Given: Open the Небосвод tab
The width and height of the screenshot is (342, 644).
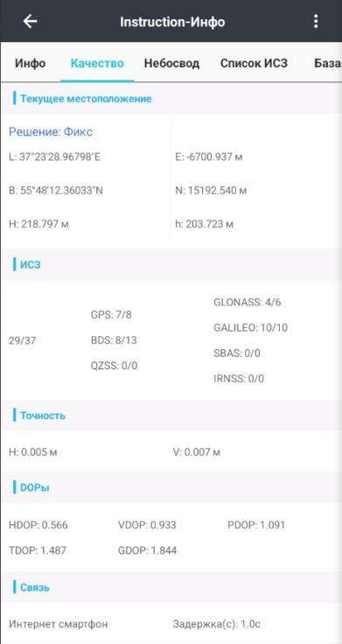Looking at the screenshot, I should click(171, 63).
